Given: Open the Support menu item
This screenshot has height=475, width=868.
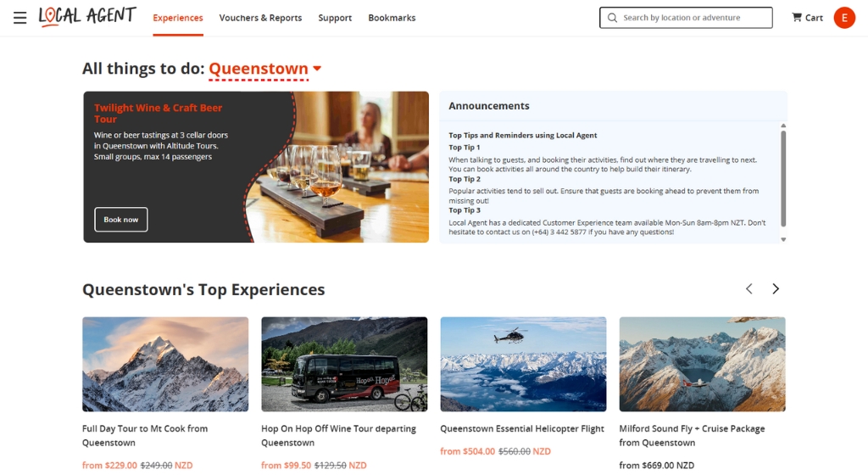Looking at the screenshot, I should click(x=335, y=18).
